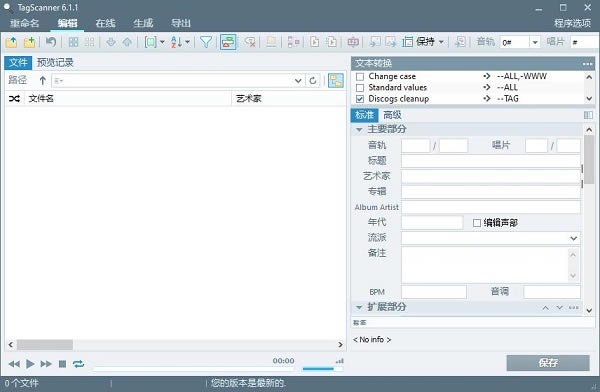Switch to the 重命名 tab
This screenshot has height=392, width=600.
pyautogui.click(x=25, y=23)
